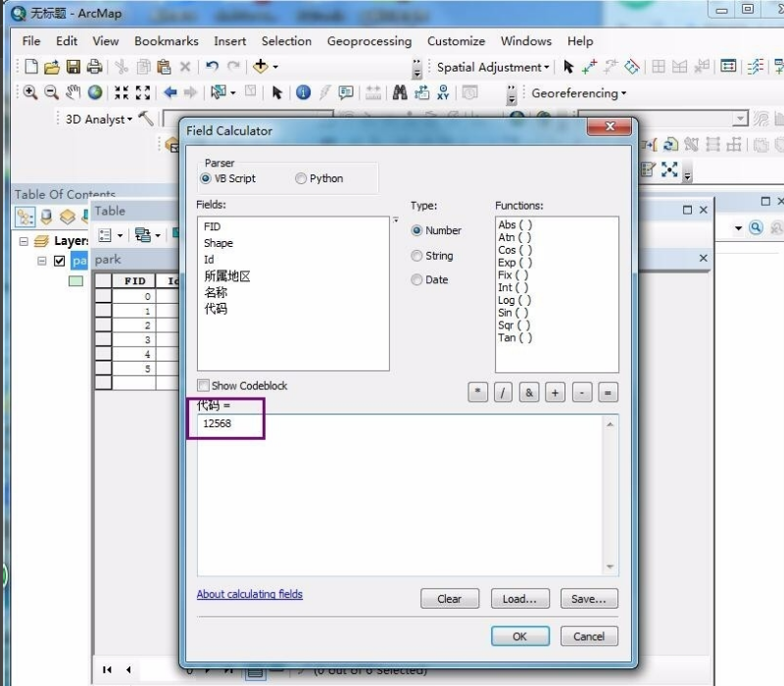The width and height of the screenshot is (784, 686).
Task: Collapse the park layer tree node
Action: [42, 261]
